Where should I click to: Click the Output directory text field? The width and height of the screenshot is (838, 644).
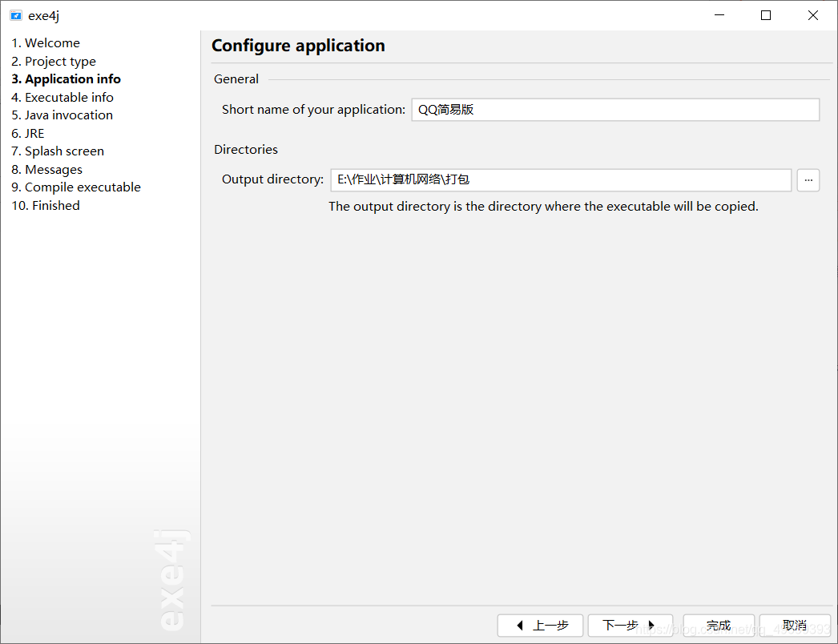pos(561,179)
